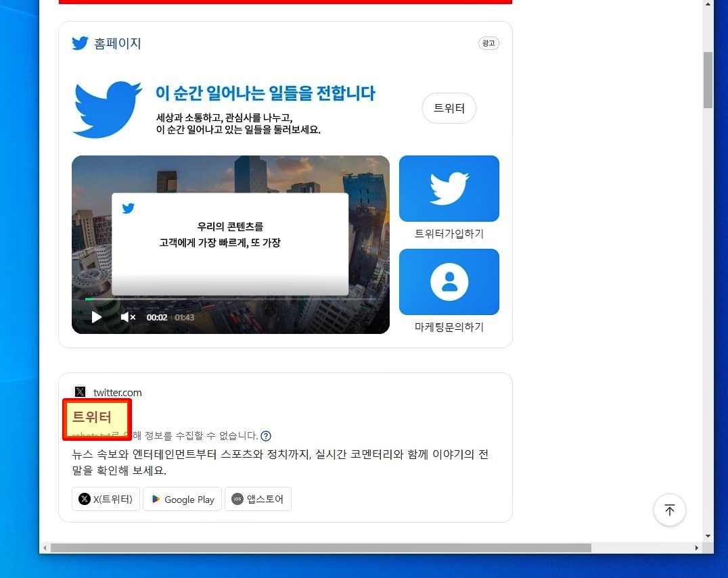Click the vertical scrollbar down arrow

[708, 536]
